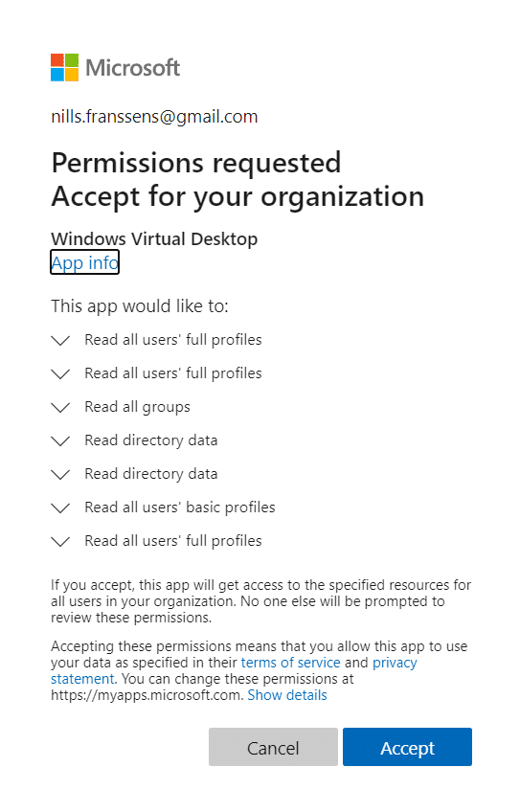Image resolution: width=520 pixels, height=812 pixels.
Task: Expand the second Read directory data chevron
Action: 60,474
